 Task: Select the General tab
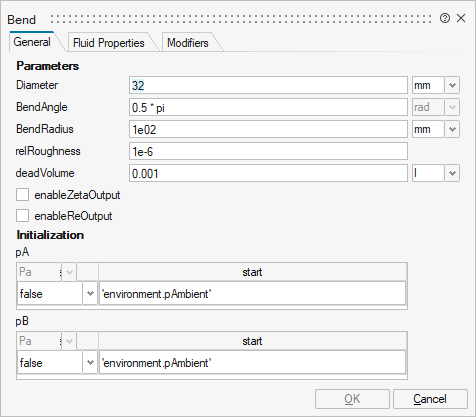click(32, 42)
